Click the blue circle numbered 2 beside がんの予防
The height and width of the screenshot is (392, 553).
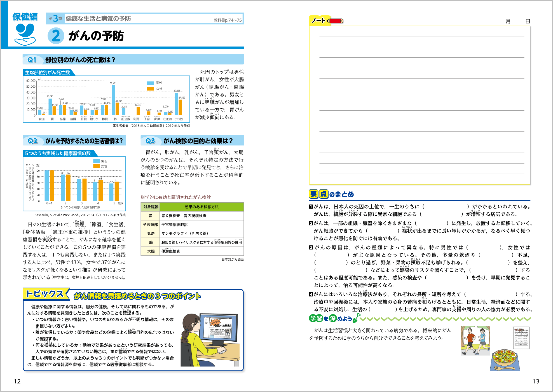coord(56,36)
